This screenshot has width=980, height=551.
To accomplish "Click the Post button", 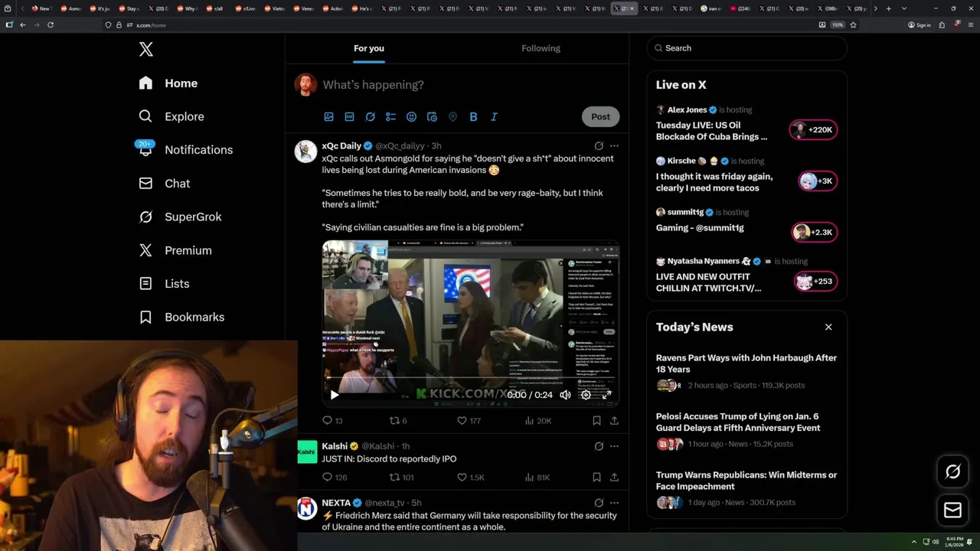I will tap(600, 117).
